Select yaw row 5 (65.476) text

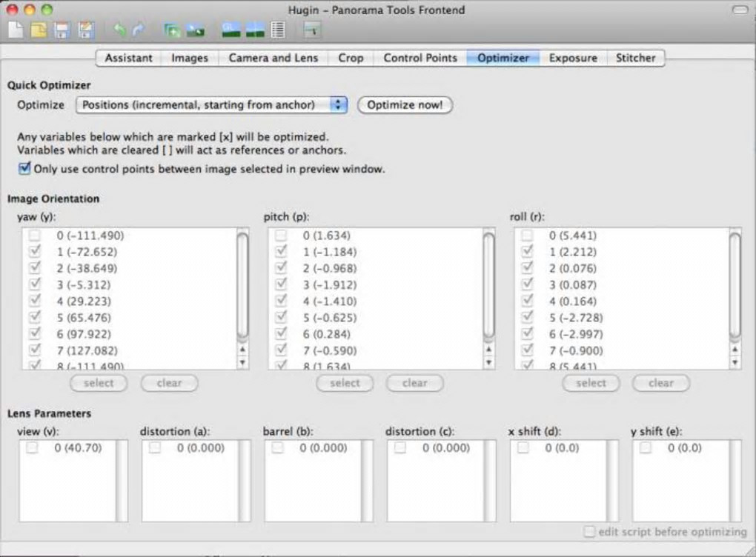84,318
